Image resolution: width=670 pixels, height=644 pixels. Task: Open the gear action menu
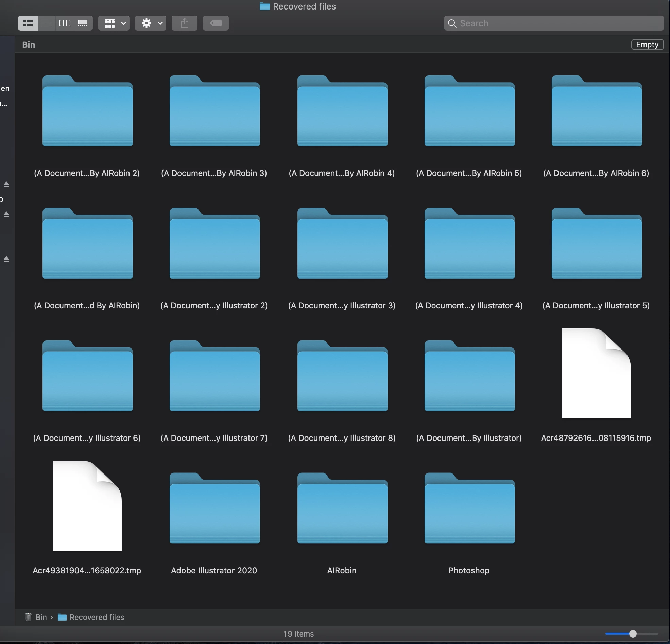pos(150,23)
